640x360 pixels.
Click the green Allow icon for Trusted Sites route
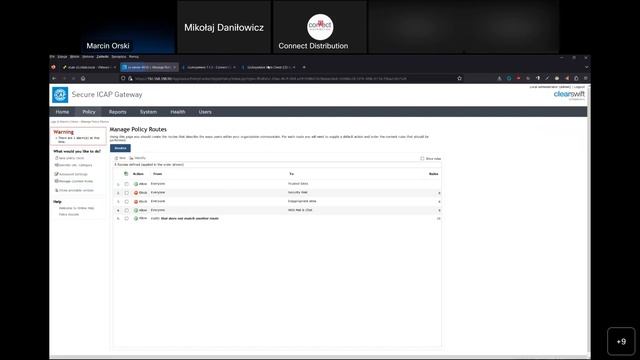[136, 184]
